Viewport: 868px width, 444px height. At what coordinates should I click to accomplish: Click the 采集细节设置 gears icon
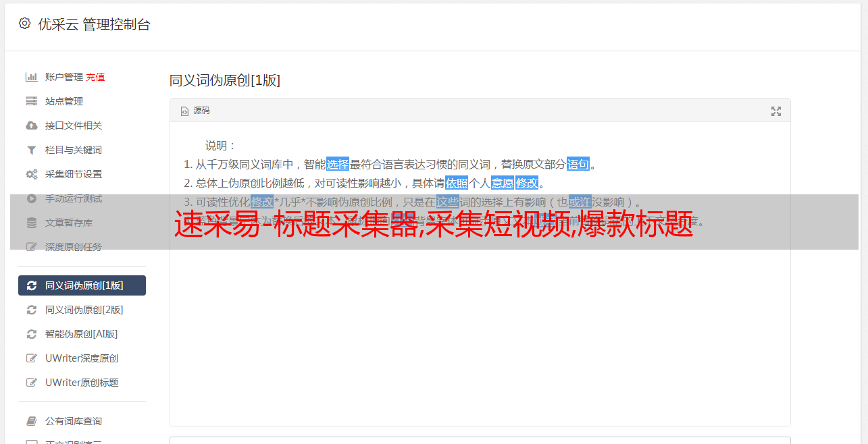[x=31, y=174]
